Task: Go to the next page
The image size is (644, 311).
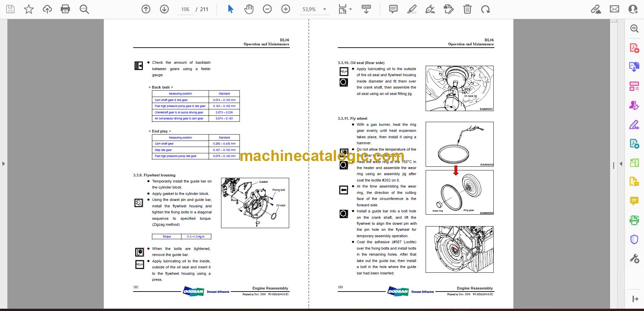Action: click(164, 9)
